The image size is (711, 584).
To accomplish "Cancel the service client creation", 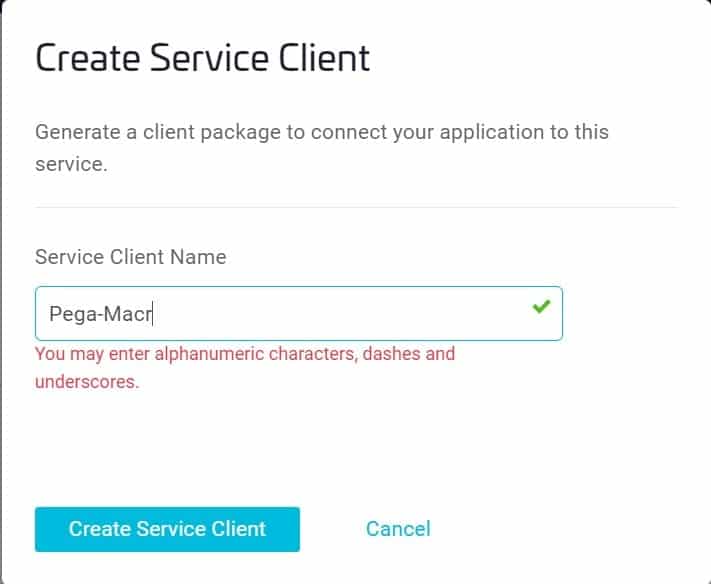I will 398,529.
